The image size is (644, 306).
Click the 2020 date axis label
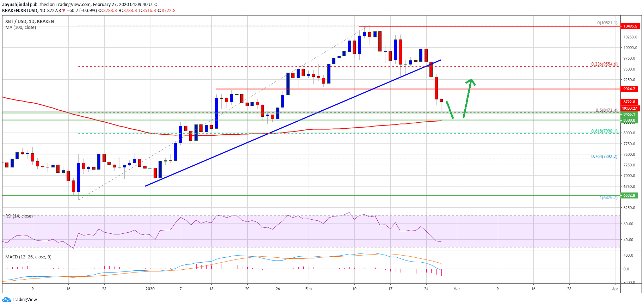point(150,289)
